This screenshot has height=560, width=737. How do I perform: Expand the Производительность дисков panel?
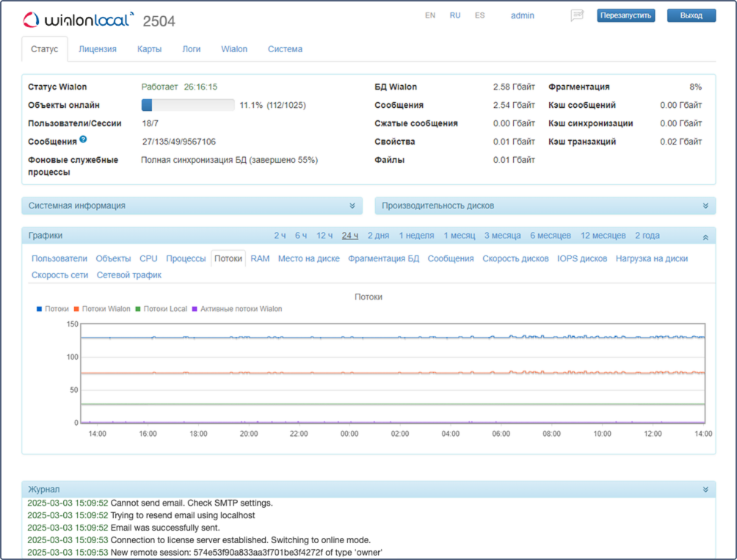pos(705,206)
